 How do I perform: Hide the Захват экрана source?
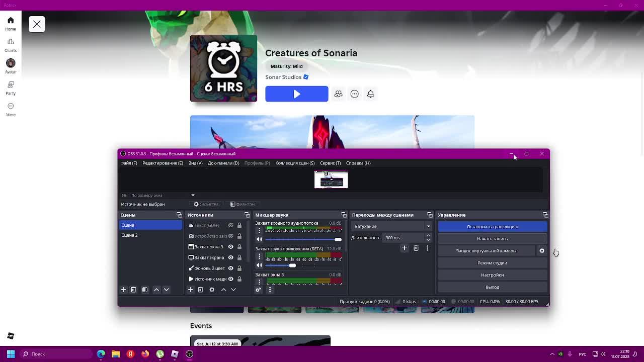tap(231, 257)
